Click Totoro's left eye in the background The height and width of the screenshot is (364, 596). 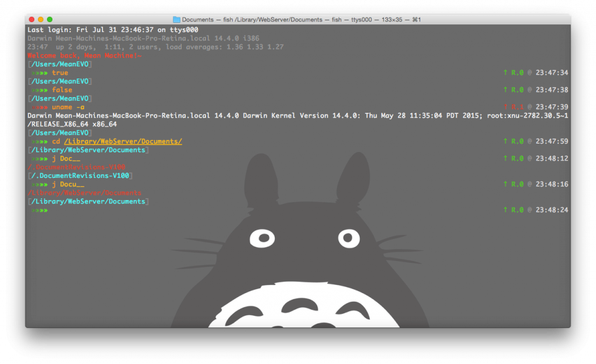(262, 237)
